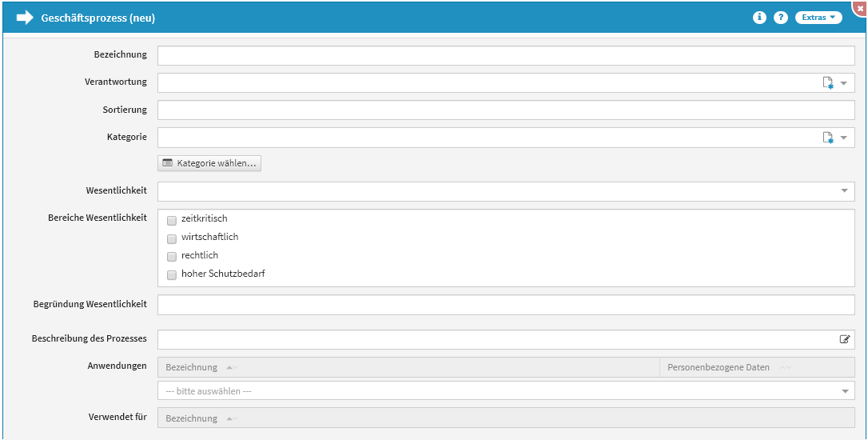The height and width of the screenshot is (444, 868).
Task: Click the Kategorie wählen... button
Action: [209, 163]
